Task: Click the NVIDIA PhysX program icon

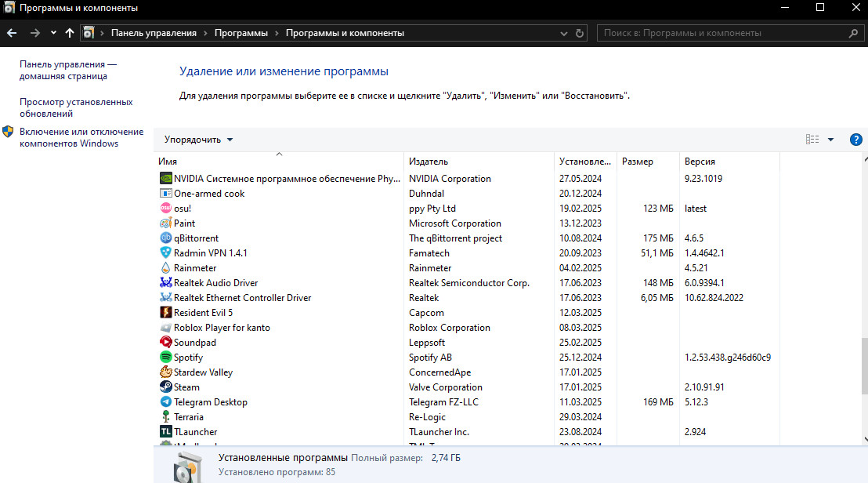Action: click(x=165, y=178)
